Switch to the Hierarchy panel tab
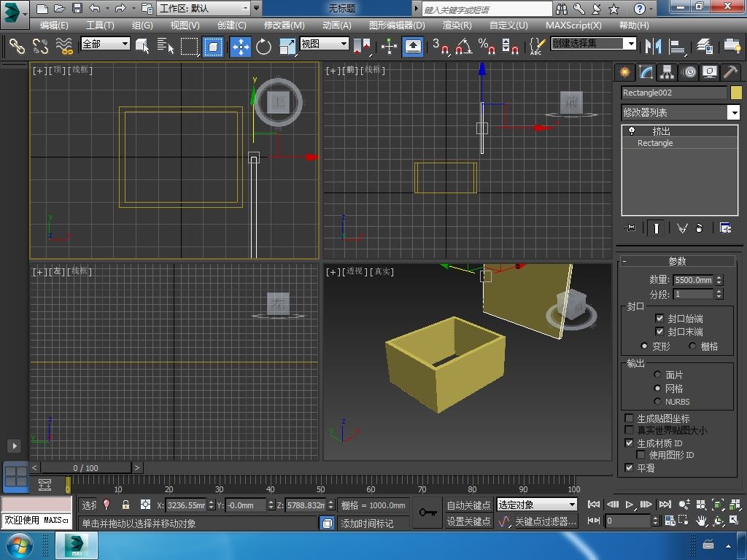Viewport: 747px width, 560px height. click(x=667, y=71)
